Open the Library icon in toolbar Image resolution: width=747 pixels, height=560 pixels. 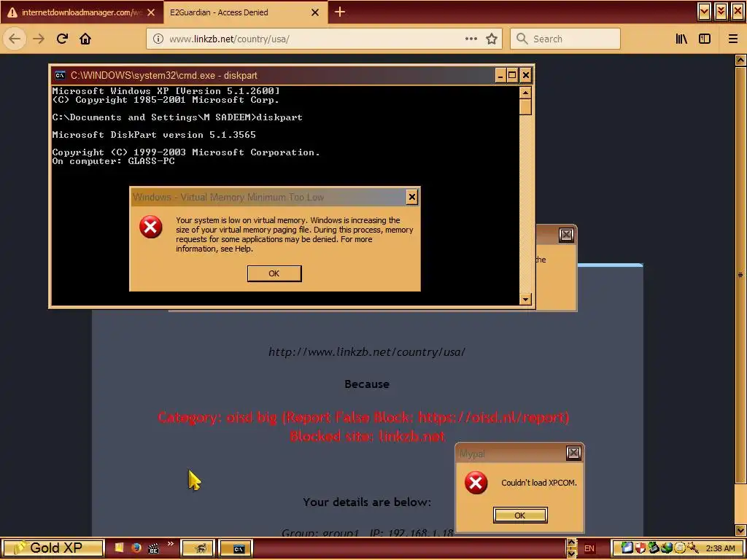[x=681, y=39]
